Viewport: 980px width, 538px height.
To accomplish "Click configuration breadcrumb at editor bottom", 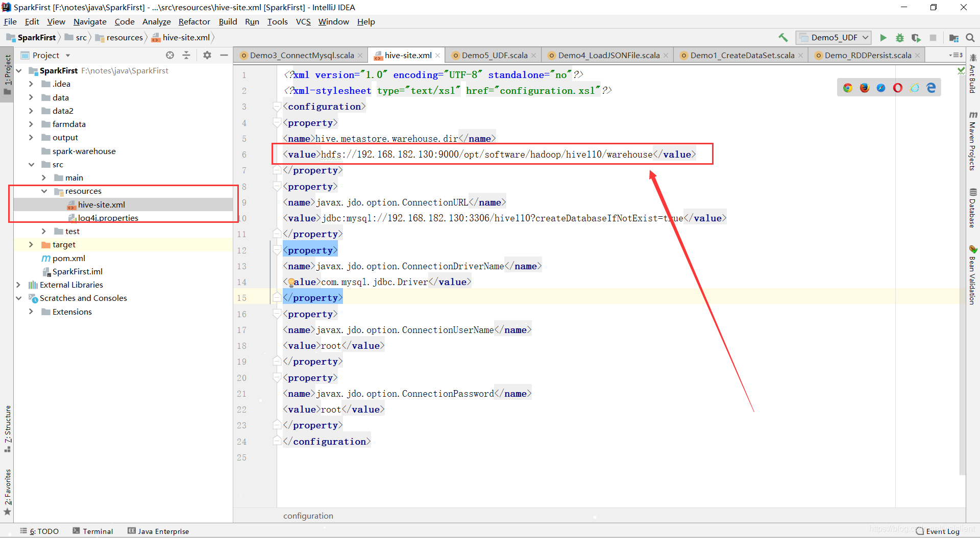I will pos(308,516).
